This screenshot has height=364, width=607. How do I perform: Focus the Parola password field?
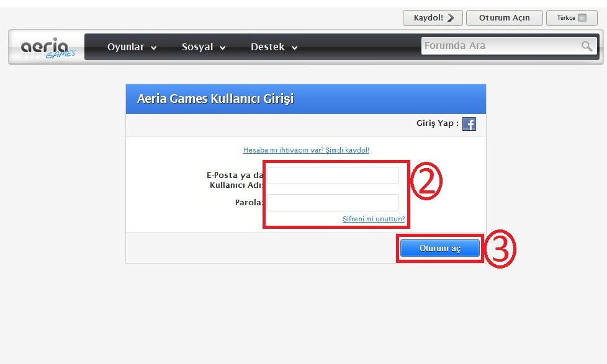point(333,203)
